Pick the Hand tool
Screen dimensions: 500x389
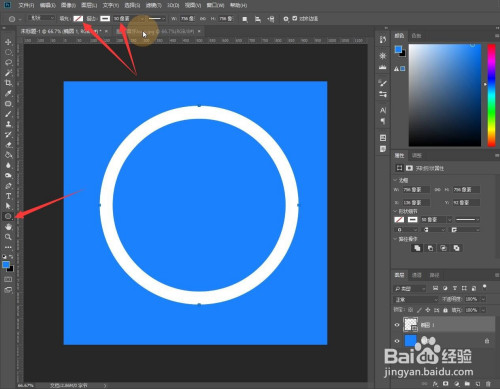click(x=8, y=227)
